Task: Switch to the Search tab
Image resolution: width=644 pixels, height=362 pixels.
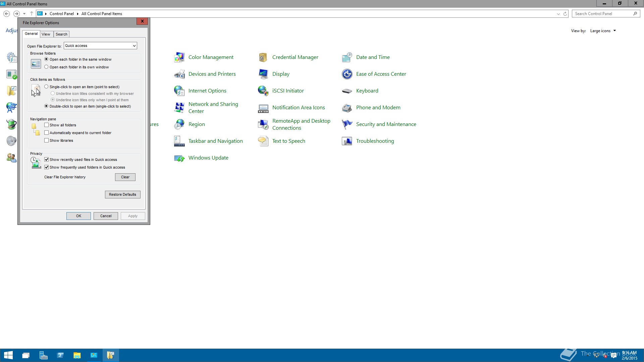Action: coord(61,34)
